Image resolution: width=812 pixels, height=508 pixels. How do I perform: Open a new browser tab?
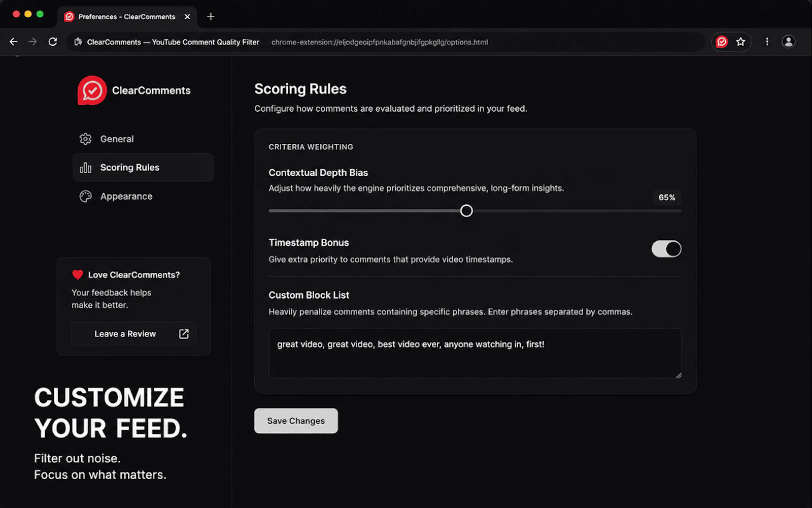coord(211,16)
